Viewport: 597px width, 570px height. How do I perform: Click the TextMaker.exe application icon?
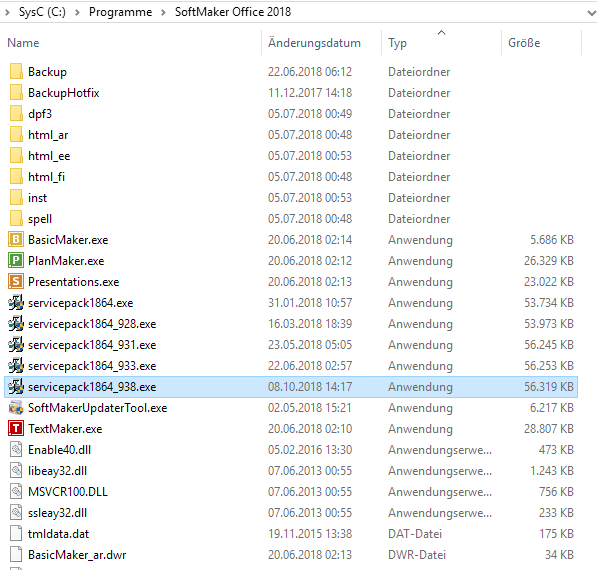pyautogui.click(x=16, y=429)
